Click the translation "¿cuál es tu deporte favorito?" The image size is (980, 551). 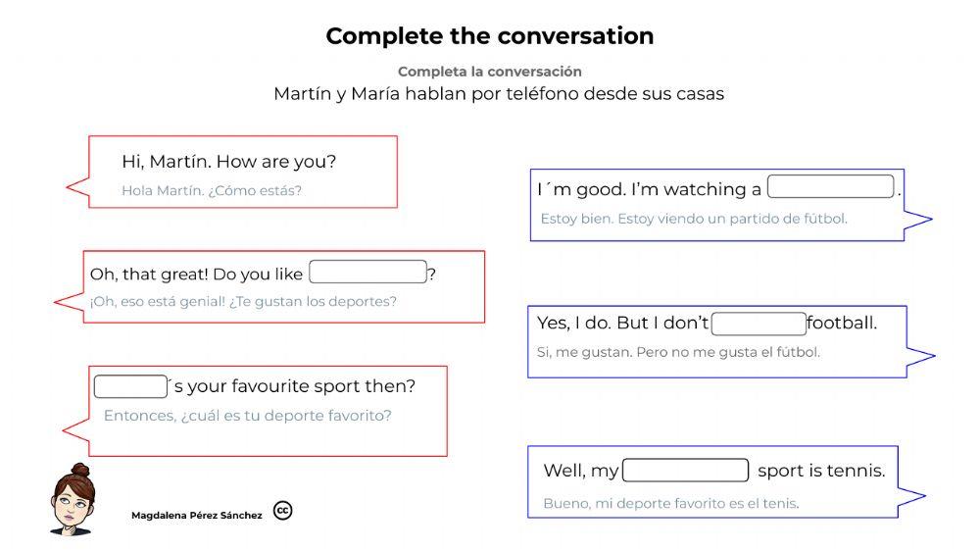286,416
